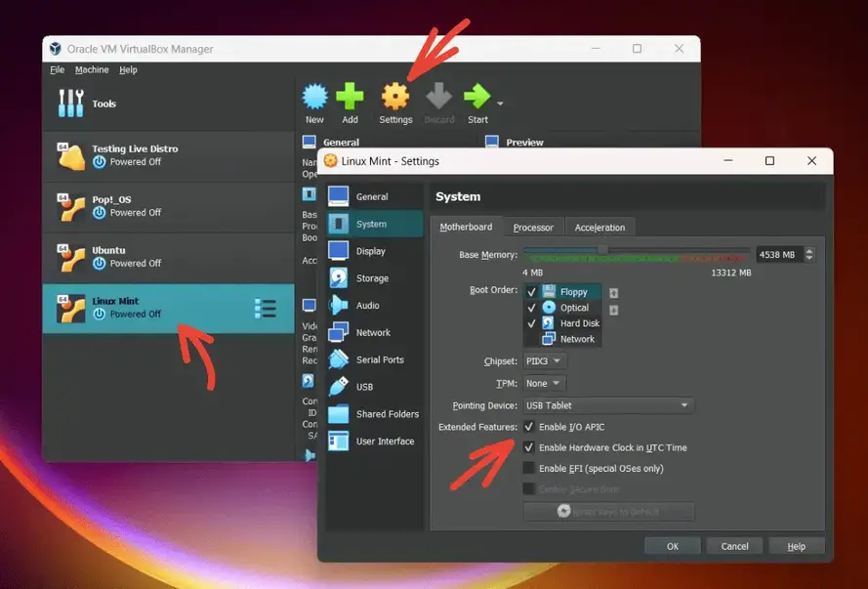Click the Base Memory 4538 MB field
Viewport: 868px width, 589px height.
779,255
